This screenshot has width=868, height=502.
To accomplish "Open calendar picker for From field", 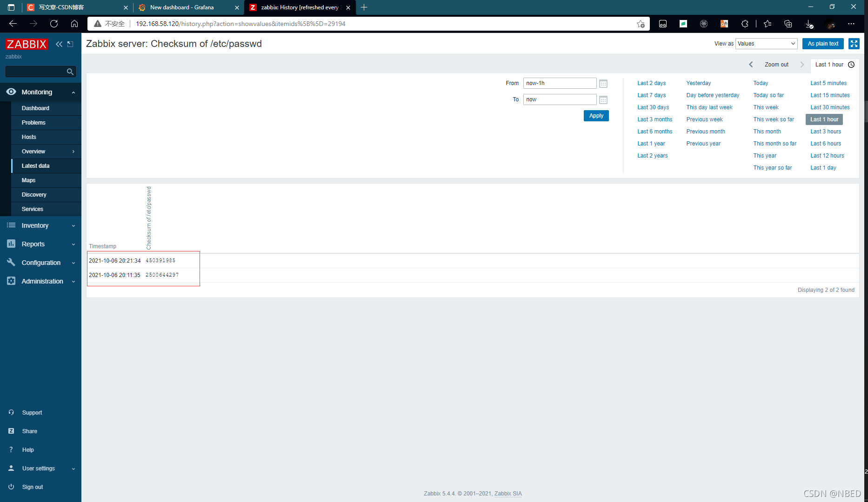I will coord(603,84).
